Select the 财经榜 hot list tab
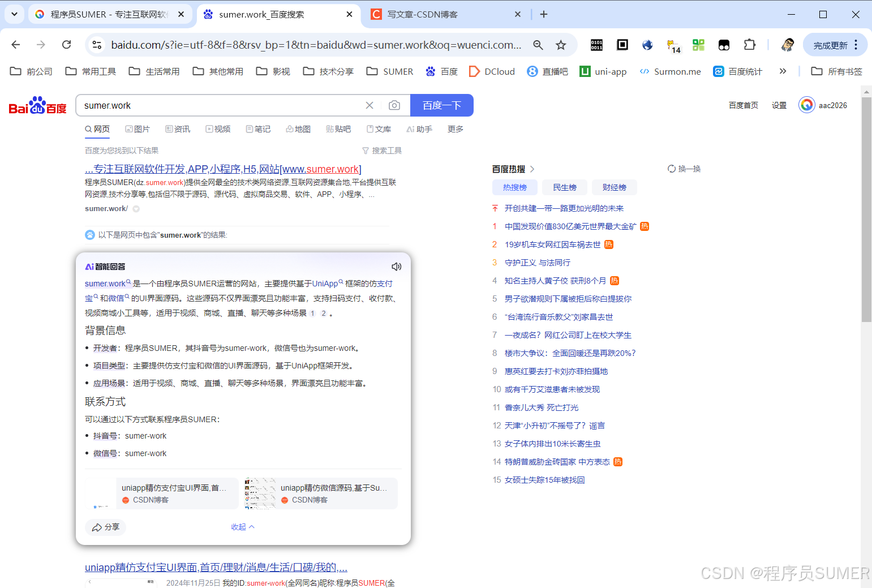 tap(615, 187)
